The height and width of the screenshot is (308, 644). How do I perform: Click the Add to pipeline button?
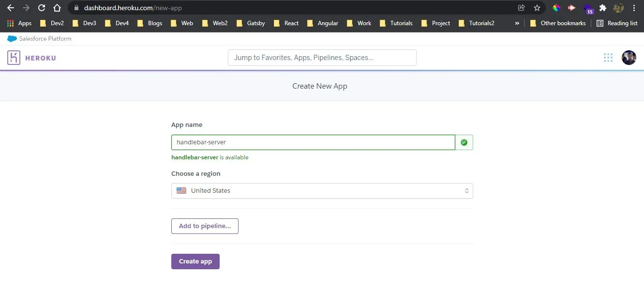pyautogui.click(x=205, y=226)
